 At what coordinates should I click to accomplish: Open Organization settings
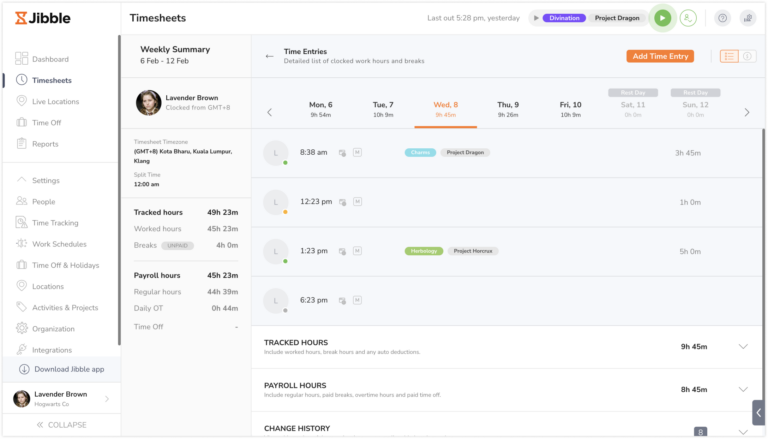[x=46, y=328]
